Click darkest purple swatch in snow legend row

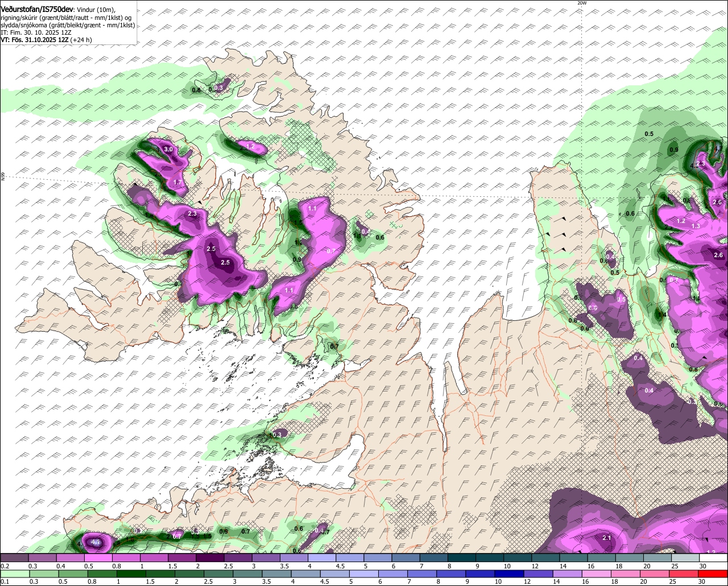pyautogui.click(x=210, y=558)
